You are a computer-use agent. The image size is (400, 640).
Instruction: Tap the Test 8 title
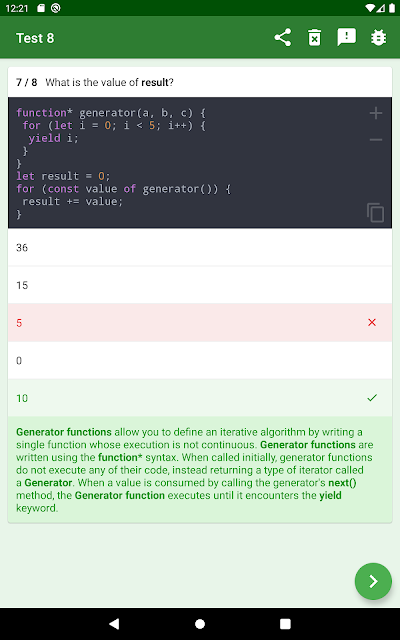click(x=35, y=38)
